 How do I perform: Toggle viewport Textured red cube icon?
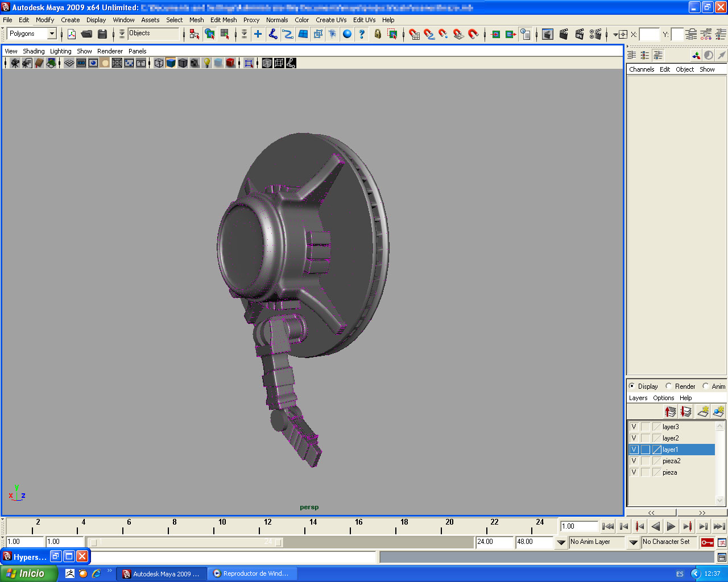pyautogui.click(x=230, y=63)
